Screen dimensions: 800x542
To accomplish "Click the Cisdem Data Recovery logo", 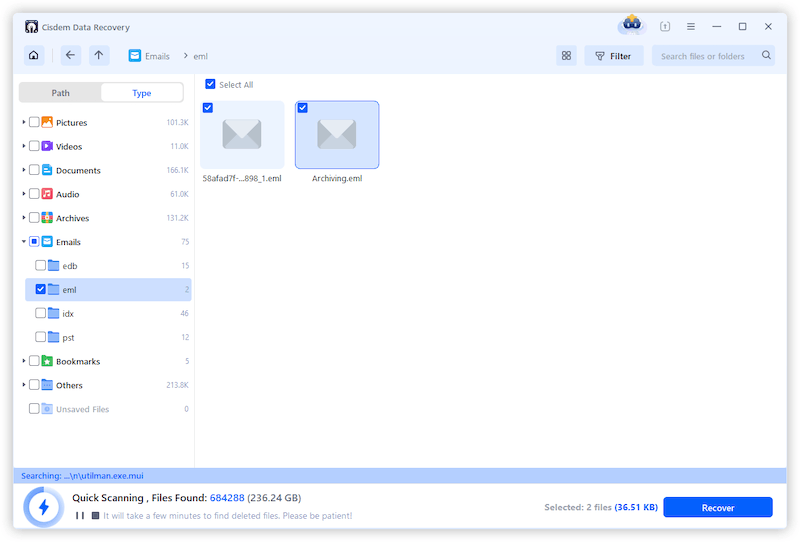I will (31, 27).
